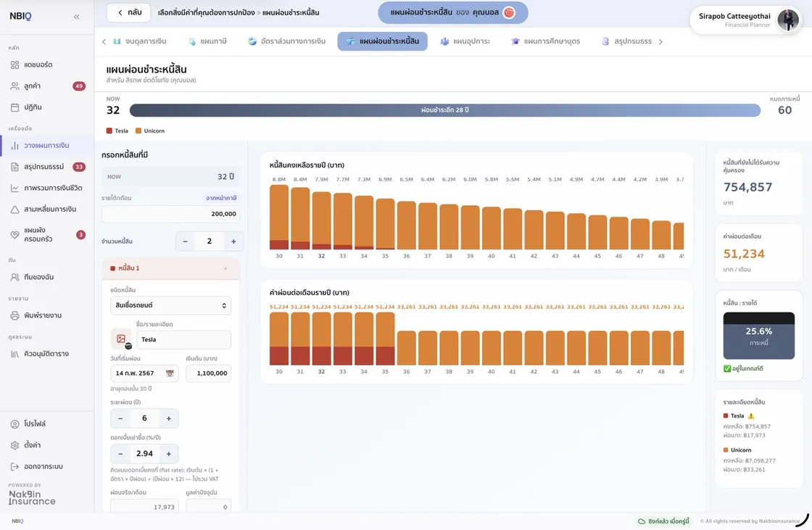Increase ดอกเบี้ยเช่าซื้อ rate with plus
Screen dimensions: 812x530
coord(168,454)
